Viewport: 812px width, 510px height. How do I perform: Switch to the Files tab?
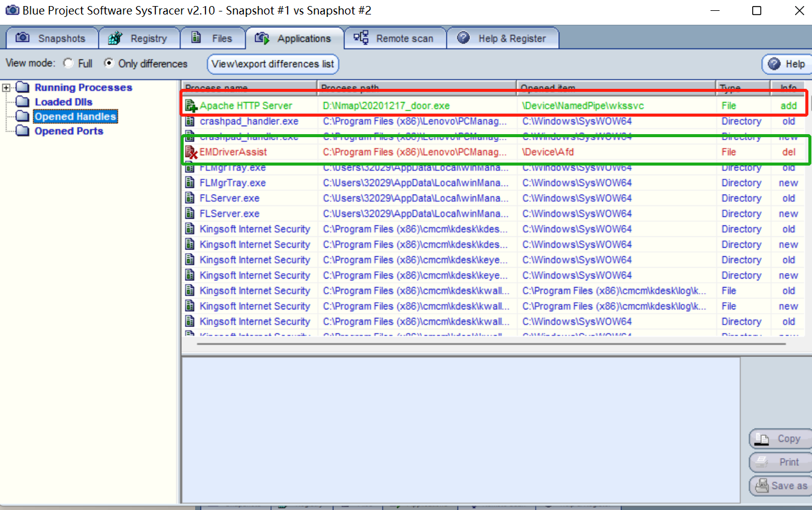(x=213, y=38)
